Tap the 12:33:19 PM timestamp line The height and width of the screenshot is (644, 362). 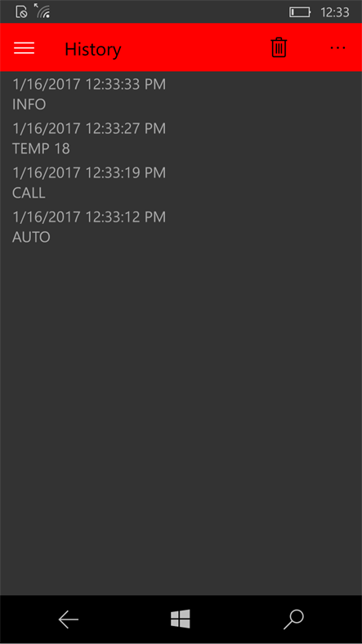(x=89, y=173)
